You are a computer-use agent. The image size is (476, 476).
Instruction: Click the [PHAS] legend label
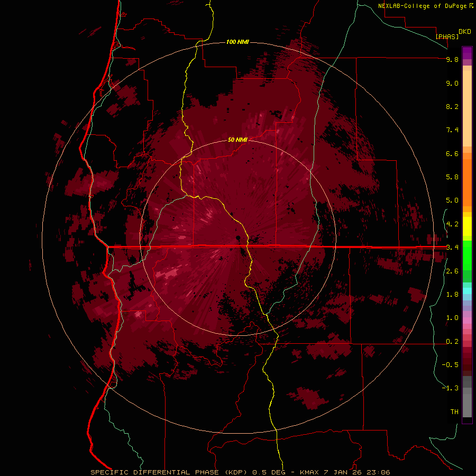pyautogui.click(x=447, y=36)
